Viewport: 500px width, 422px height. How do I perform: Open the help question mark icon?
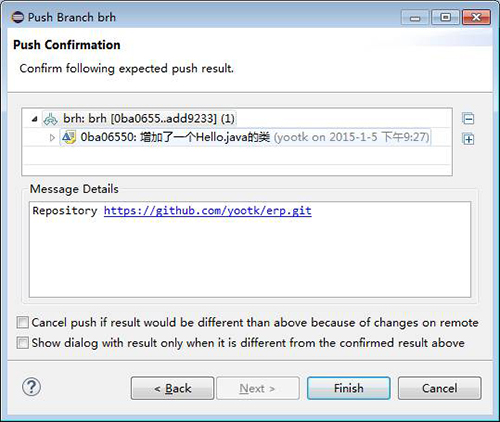tap(31, 387)
